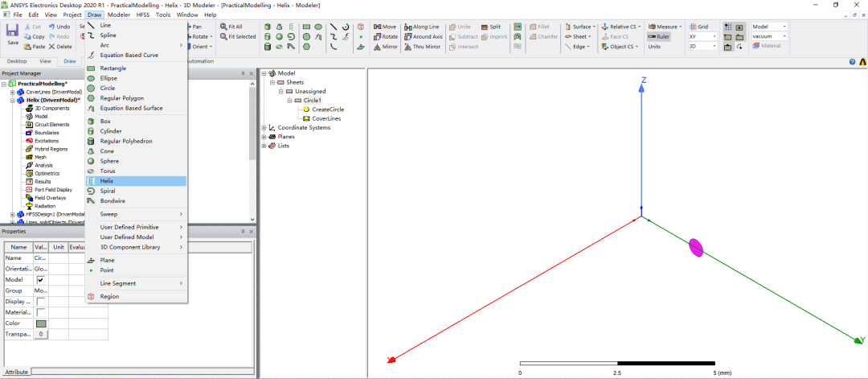This screenshot has height=379, width=868.
Task: Click the Spiral draw icon in the toolbar
Action: (x=291, y=36)
